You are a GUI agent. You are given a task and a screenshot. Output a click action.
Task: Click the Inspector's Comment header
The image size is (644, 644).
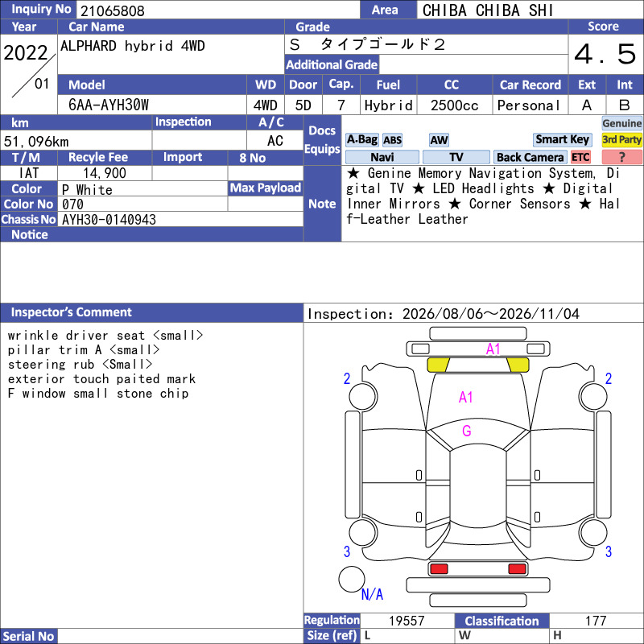pos(151,312)
